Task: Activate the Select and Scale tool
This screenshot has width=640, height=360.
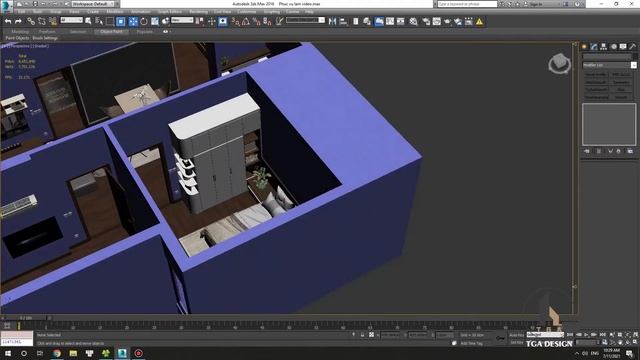Action: click(155, 21)
